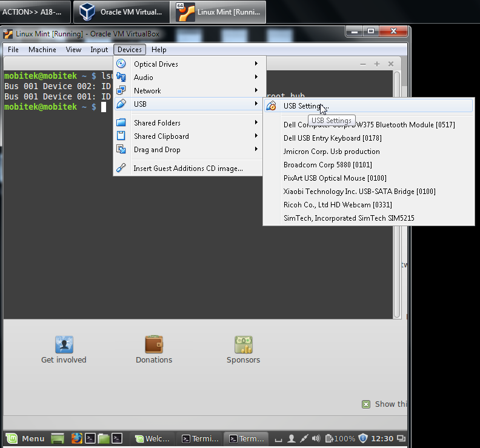Image resolution: width=480 pixels, height=448 pixels.
Task: Click the Mint Menu button
Action: click(x=26, y=438)
